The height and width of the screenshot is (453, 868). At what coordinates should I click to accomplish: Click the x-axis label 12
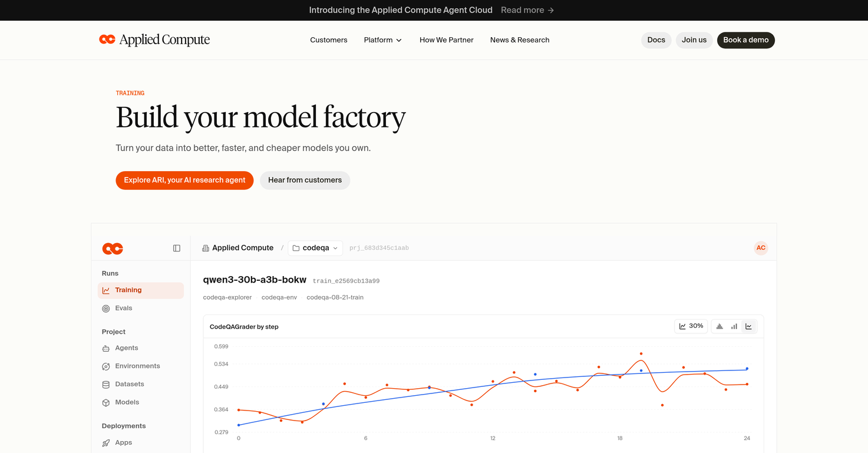493,438
